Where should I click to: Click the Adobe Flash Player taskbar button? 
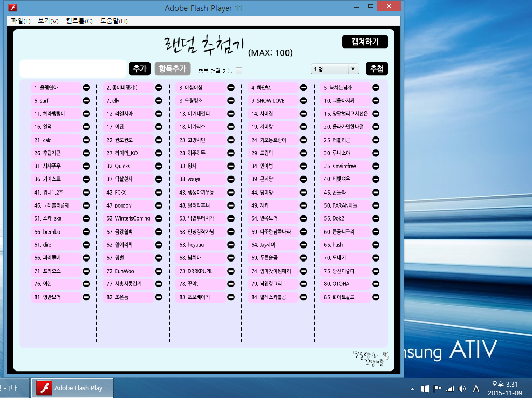coord(72,388)
